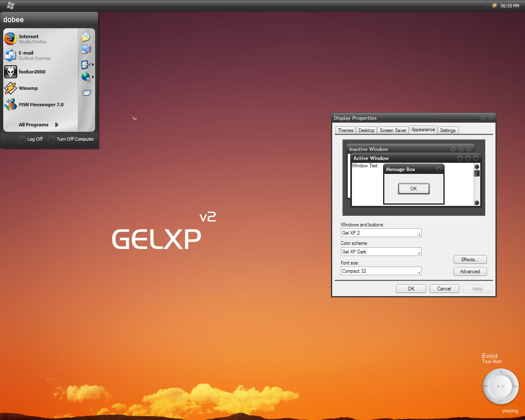Select the Appearance tab
This screenshot has height=420, width=525.
(x=423, y=130)
